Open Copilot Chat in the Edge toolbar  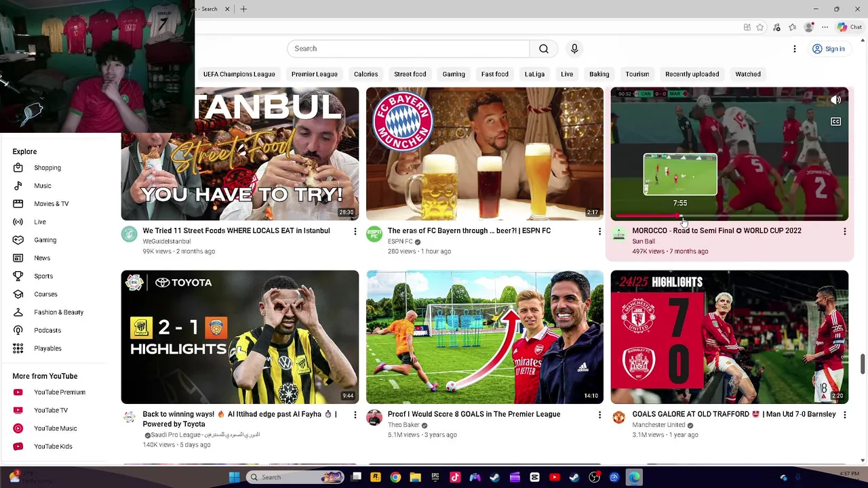pyautogui.click(x=850, y=27)
